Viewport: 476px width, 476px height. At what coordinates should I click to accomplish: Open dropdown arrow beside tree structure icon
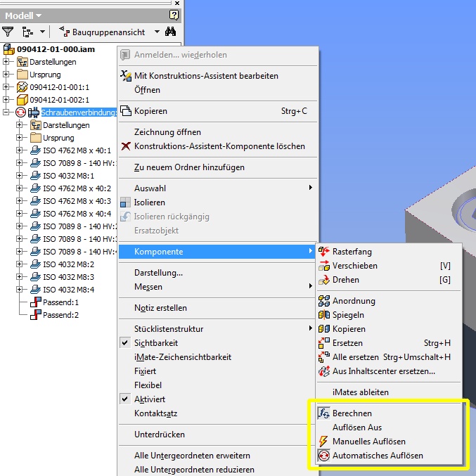pyautogui.click(x=42, y=32)
